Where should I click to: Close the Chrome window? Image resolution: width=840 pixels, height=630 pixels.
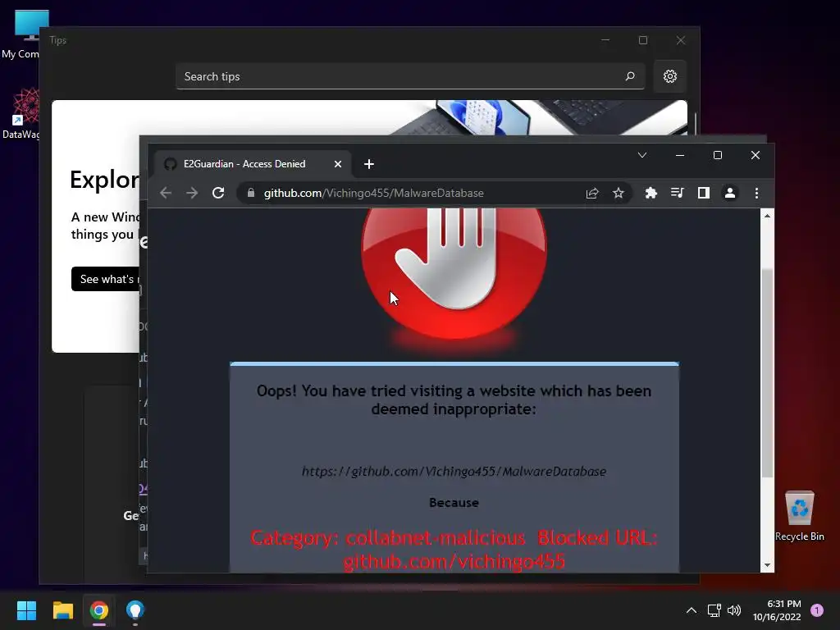pyautogui.click(x=756, y=155)
